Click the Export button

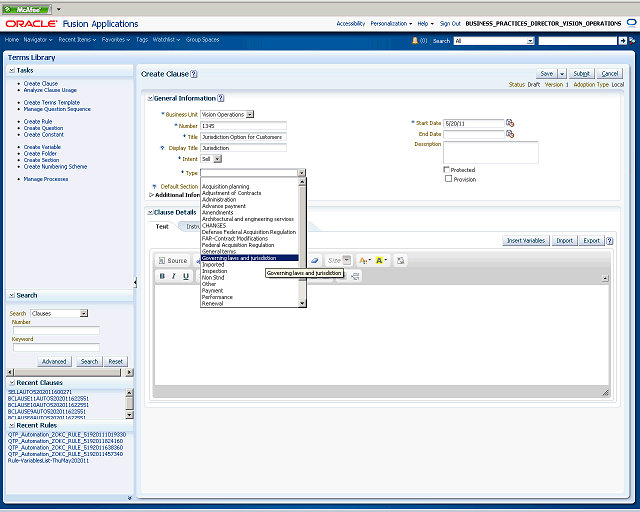click(591, 241)
